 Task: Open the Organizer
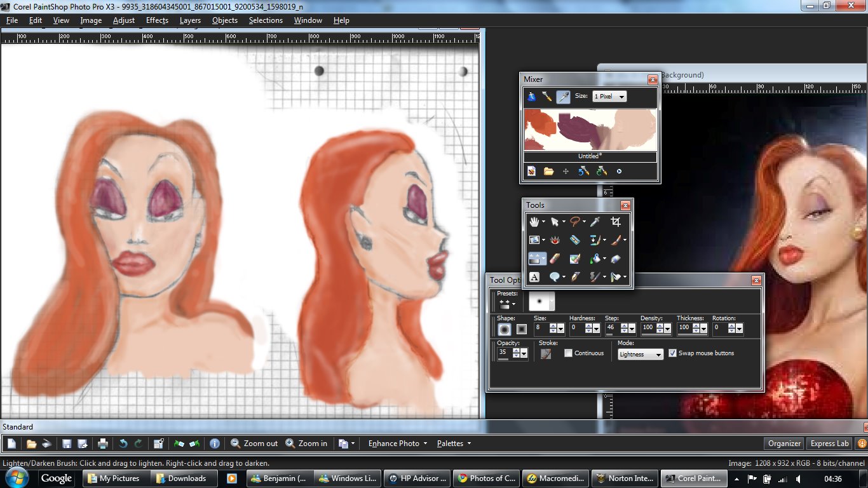click(784, 444)
